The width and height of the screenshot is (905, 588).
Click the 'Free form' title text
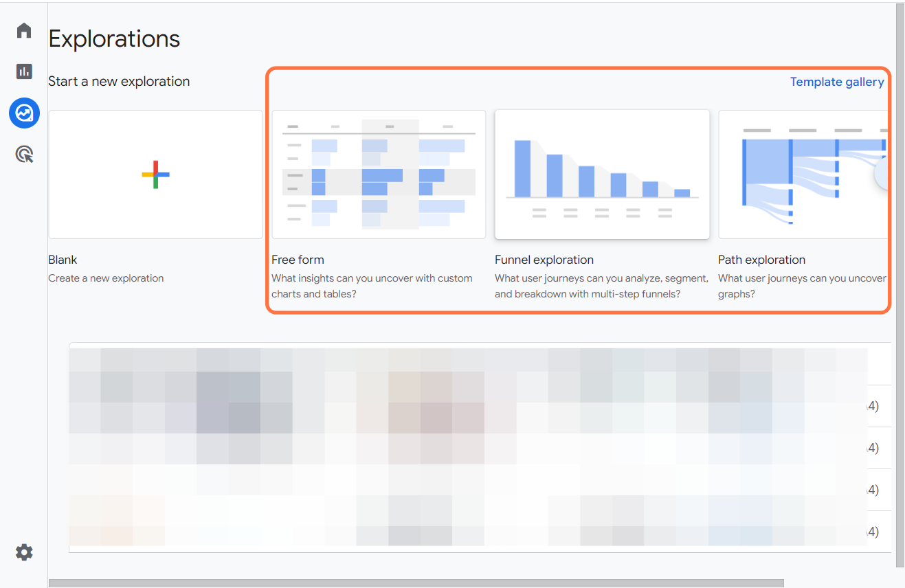[298, 260]
